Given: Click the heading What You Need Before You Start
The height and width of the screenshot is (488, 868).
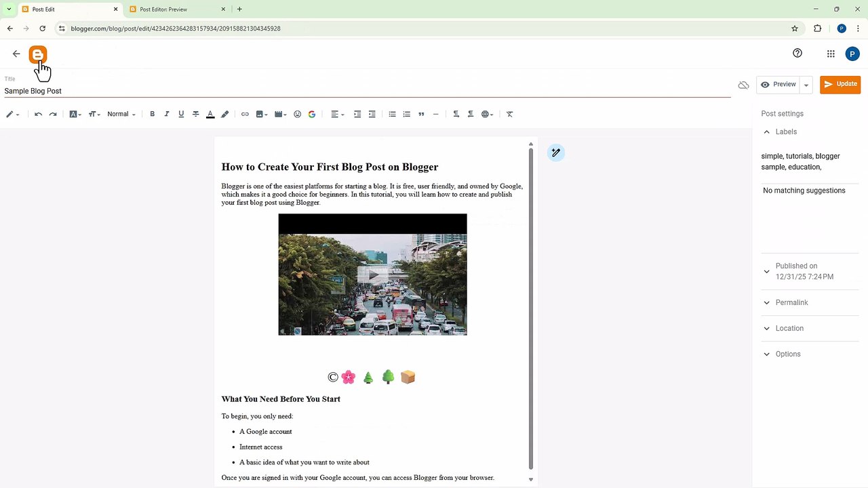Looking at the screenshot, I should 281,399.
